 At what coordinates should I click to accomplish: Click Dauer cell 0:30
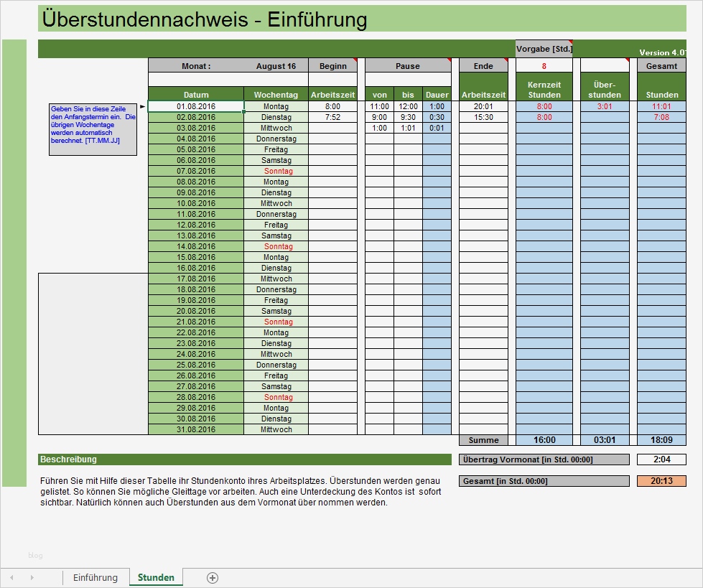click(x=437, y=118)
